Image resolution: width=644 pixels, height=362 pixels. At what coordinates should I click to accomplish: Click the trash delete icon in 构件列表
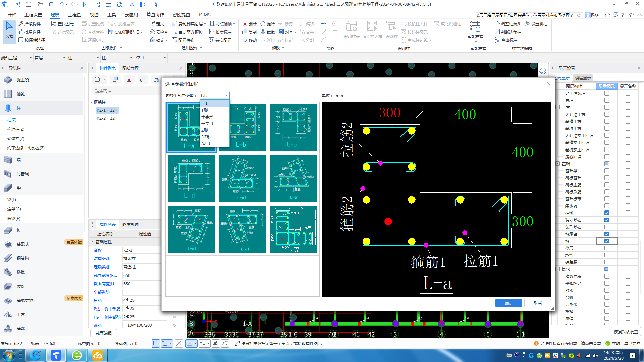coord(129,79)
